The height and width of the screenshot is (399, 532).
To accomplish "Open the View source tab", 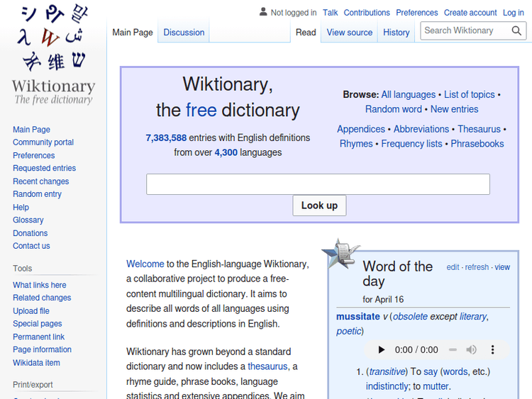I will (349, 33).
